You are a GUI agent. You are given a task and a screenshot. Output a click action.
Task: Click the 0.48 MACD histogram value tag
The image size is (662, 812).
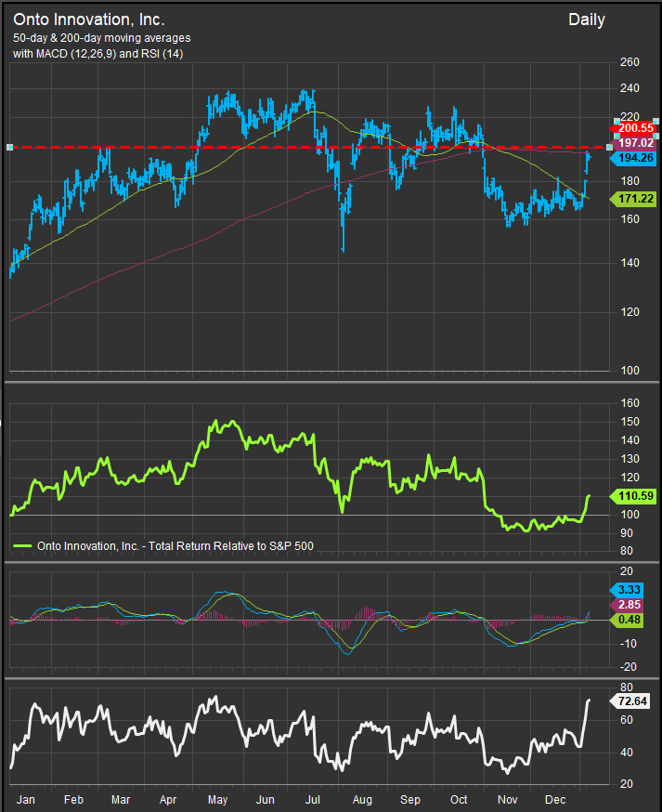coord(628,620)
